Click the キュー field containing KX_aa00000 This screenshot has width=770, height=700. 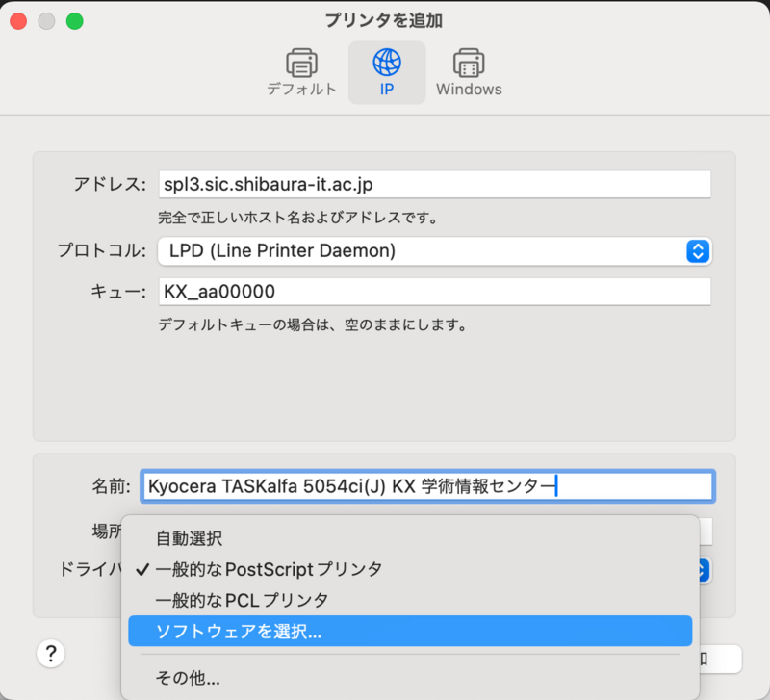pyautogui.click(x=433, y=292)
